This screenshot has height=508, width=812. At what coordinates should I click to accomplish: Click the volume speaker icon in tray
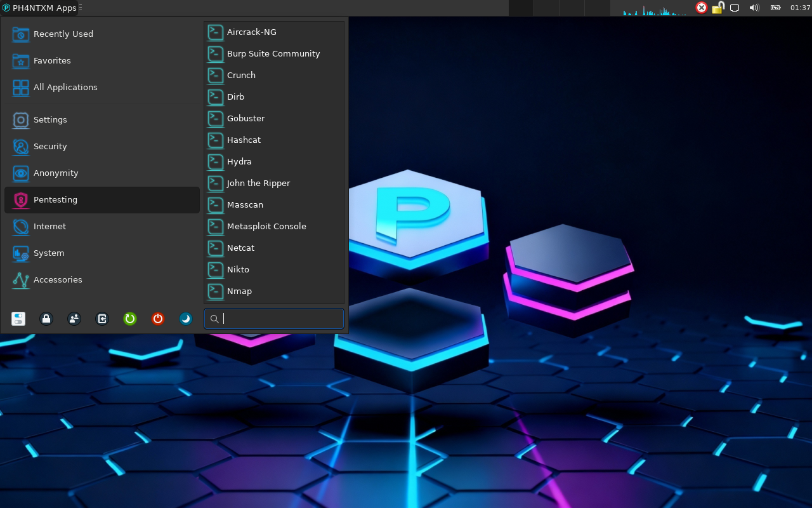(754, 8)
